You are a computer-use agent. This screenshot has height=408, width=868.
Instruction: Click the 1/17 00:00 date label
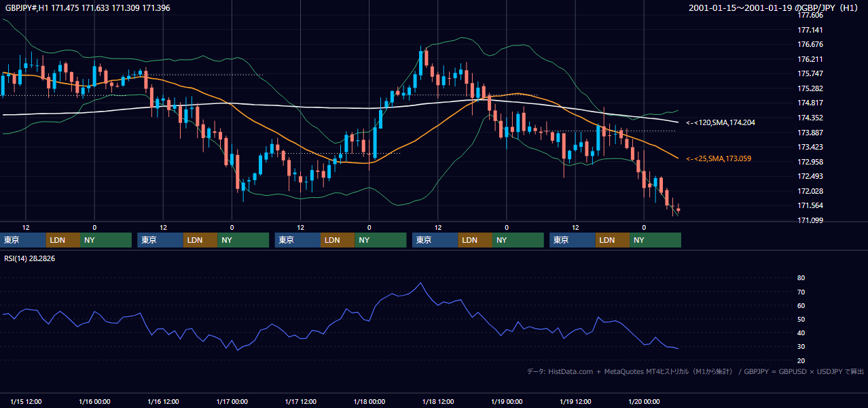(x=232, y=401)
